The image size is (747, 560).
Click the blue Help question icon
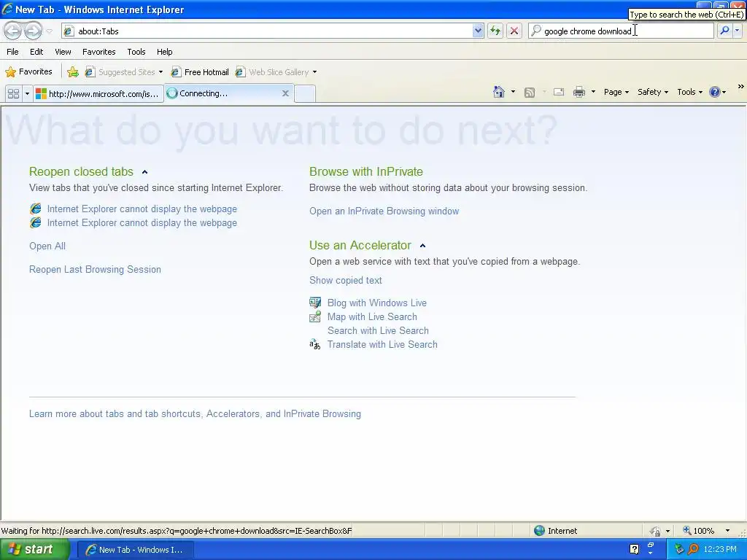pyautogui.click(x=715, y=92)
